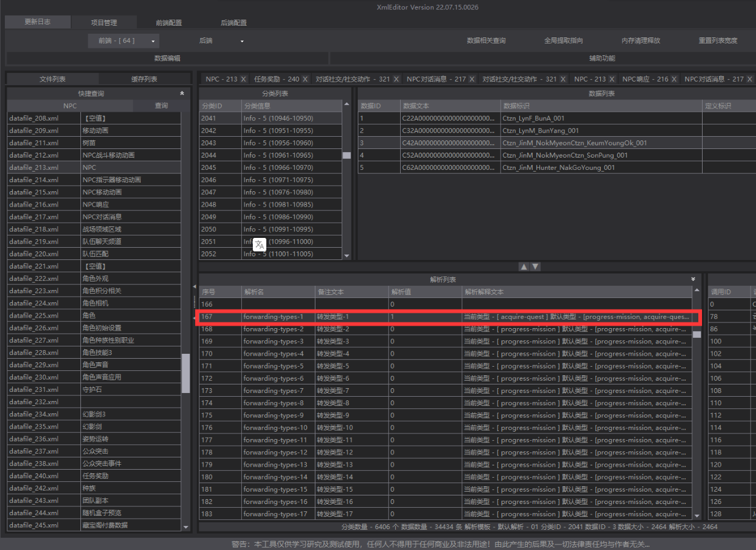The height and width of the screenshot is (550, 756).
Task: Click the down triangle above 解析列表
Action: 536,267
